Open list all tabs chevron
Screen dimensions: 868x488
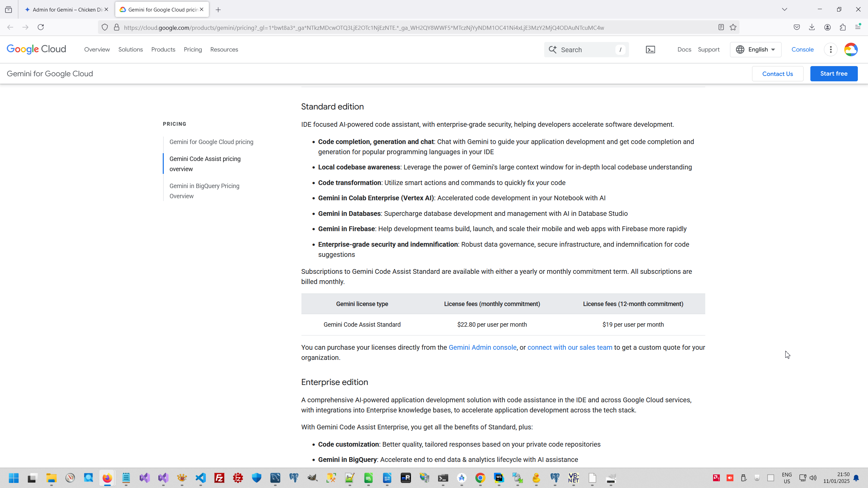[x=784, y=9]
